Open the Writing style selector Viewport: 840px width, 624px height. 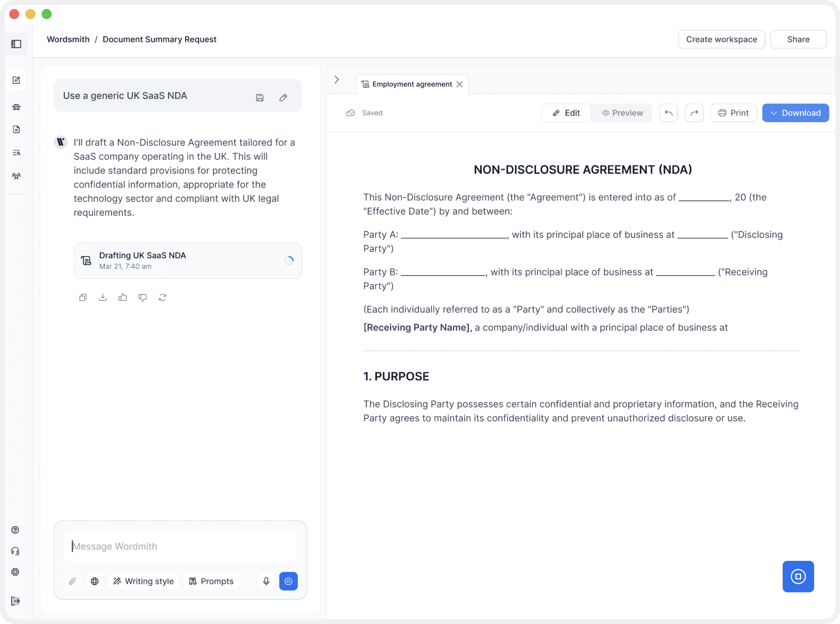tap(144, 582)
